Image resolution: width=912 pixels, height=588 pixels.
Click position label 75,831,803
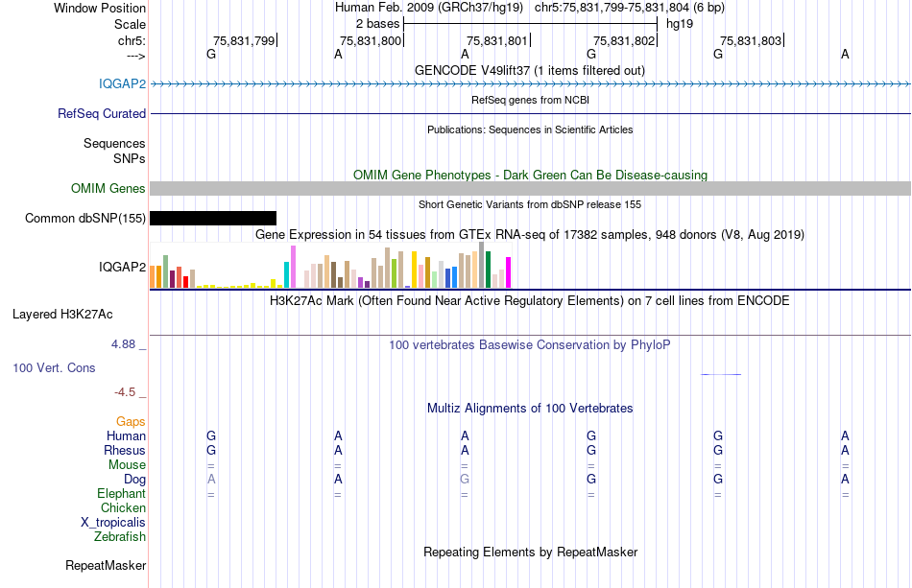click(751, 40)
